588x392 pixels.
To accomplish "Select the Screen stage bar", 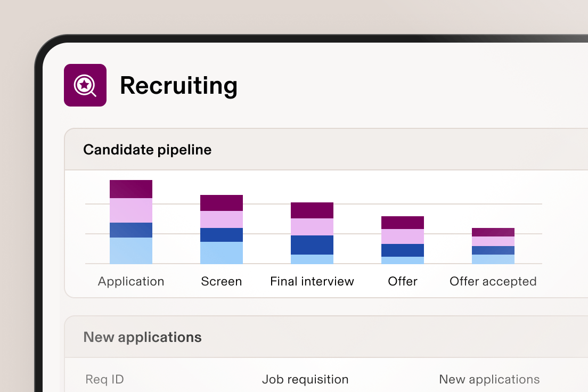I will click(x=221, y=229).
